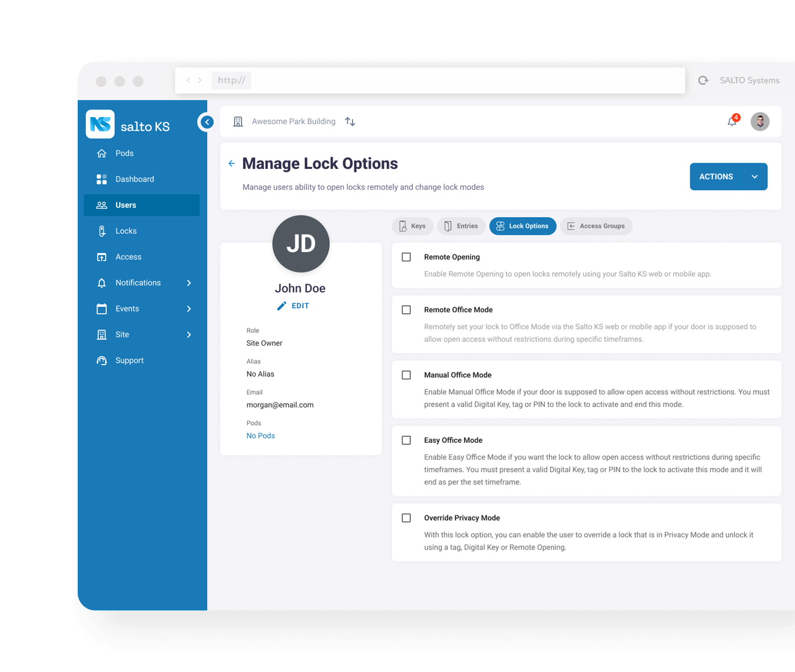Click EDIT under John Doe
Image resolution: width=795 pixels, height=672 pixels.
click(293, 306)
